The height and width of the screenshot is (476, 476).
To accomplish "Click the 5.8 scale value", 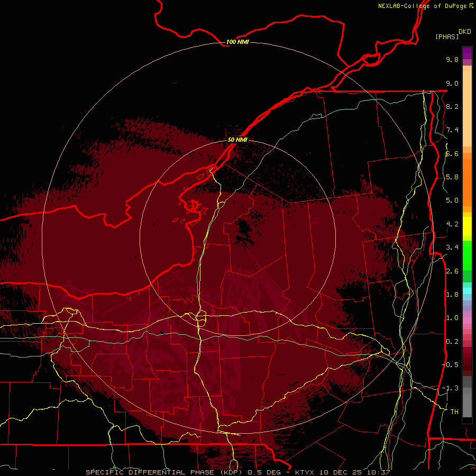I will click(x=452, y=177).
